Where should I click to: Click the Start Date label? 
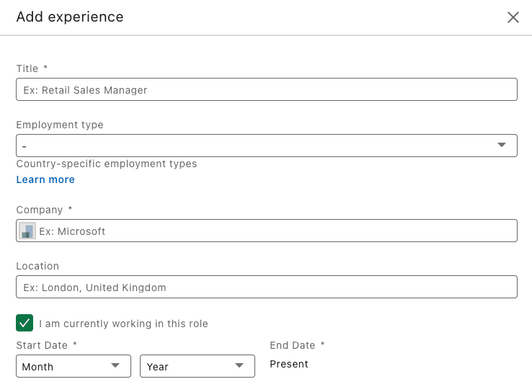tap(42, 345)
